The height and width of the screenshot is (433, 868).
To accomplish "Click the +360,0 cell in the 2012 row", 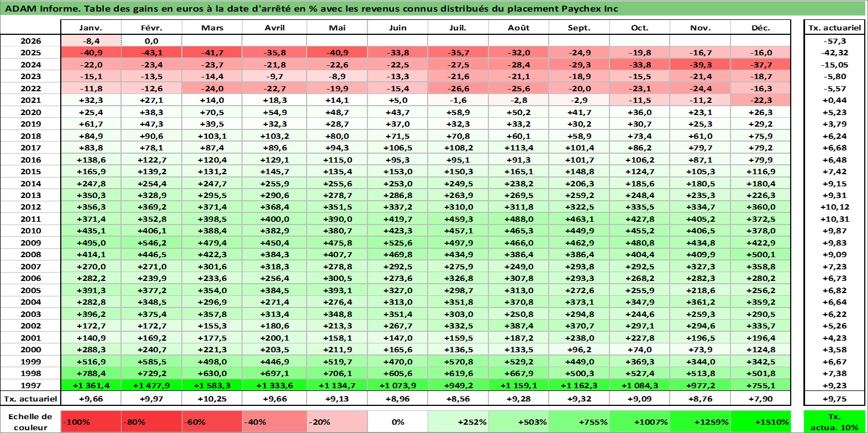I will [x=760, y=207].
